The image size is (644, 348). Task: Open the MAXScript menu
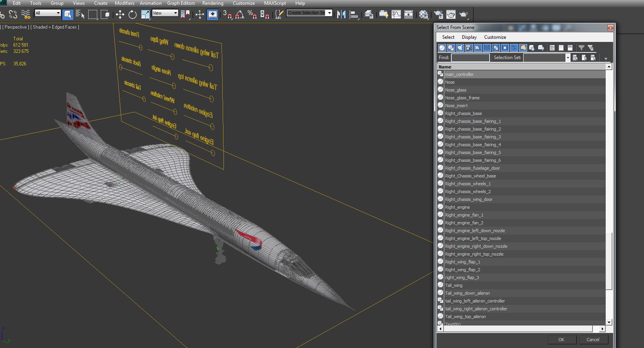(x=275, y=3)
